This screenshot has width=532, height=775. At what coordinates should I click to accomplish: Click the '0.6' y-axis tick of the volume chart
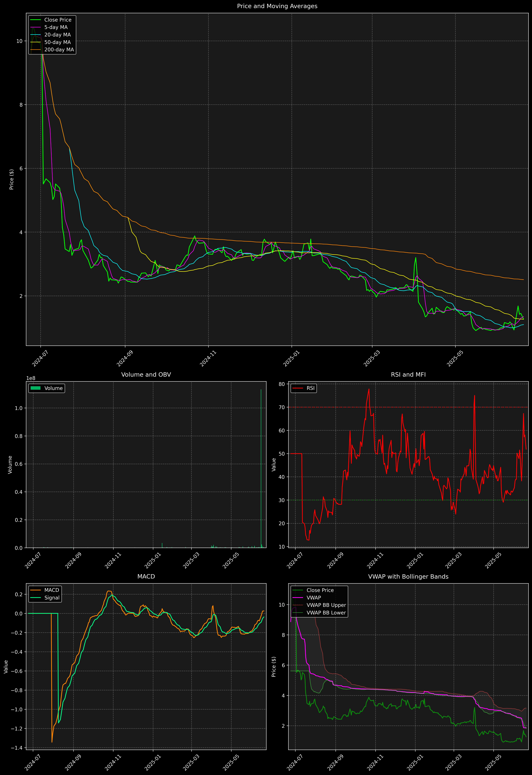[x=19, y=464]
